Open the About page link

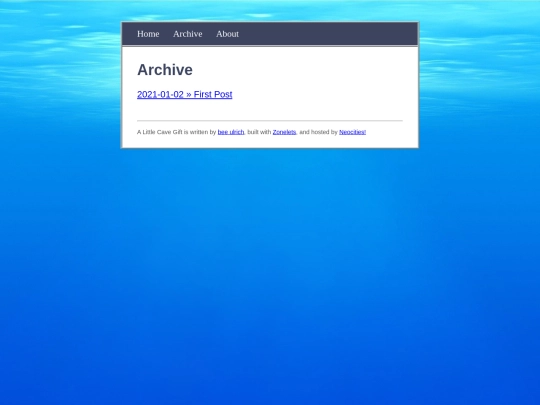point(227,34)
